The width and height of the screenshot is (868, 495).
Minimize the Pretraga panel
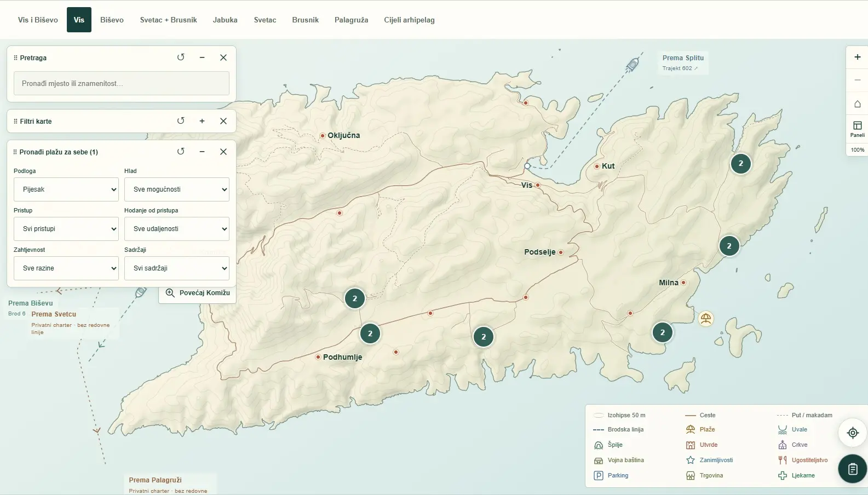(x=202, y=57)
